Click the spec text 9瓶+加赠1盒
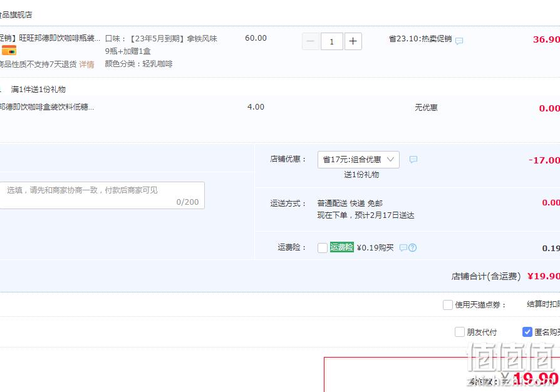560x392 pixels. 128,51
